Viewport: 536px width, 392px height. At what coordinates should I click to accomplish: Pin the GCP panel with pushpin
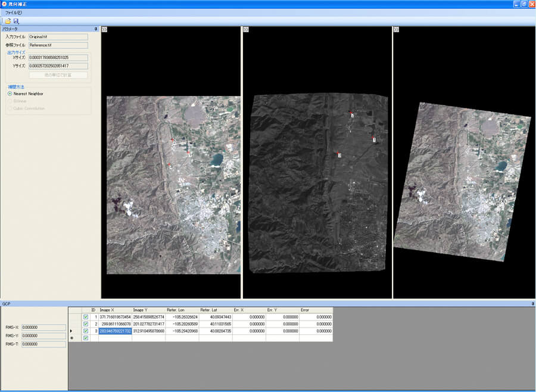[x=532, y=303]
